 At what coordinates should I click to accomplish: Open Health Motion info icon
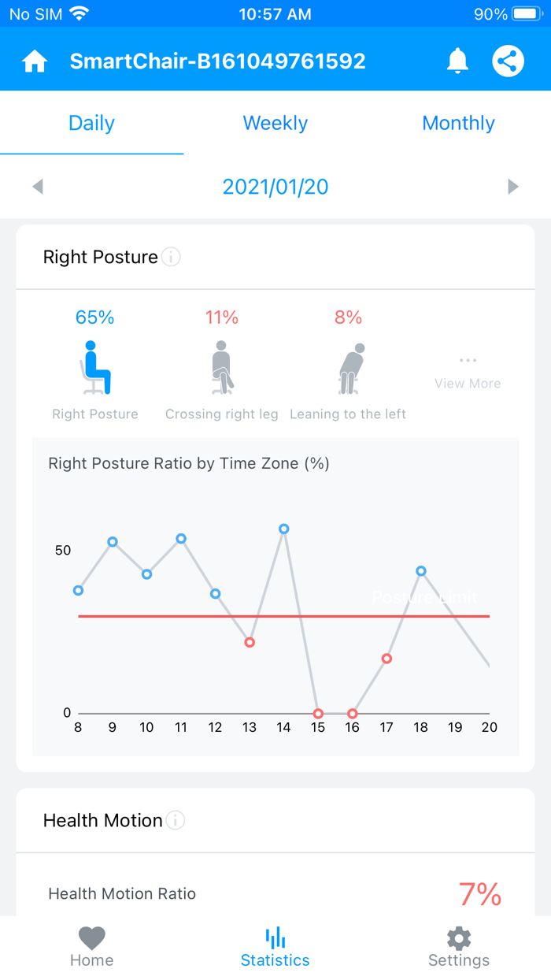[x=176, y=820]
